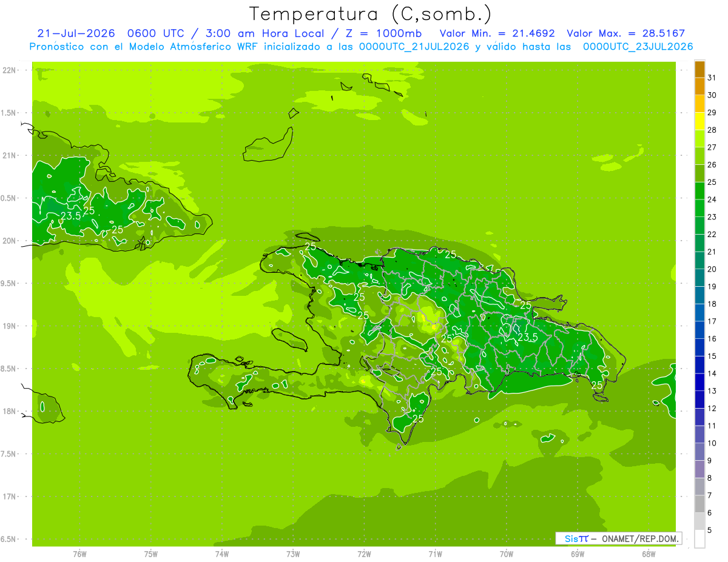
Task: Select the Valor Max. = 28.5167 text
Action: click(x=626, y=33)
